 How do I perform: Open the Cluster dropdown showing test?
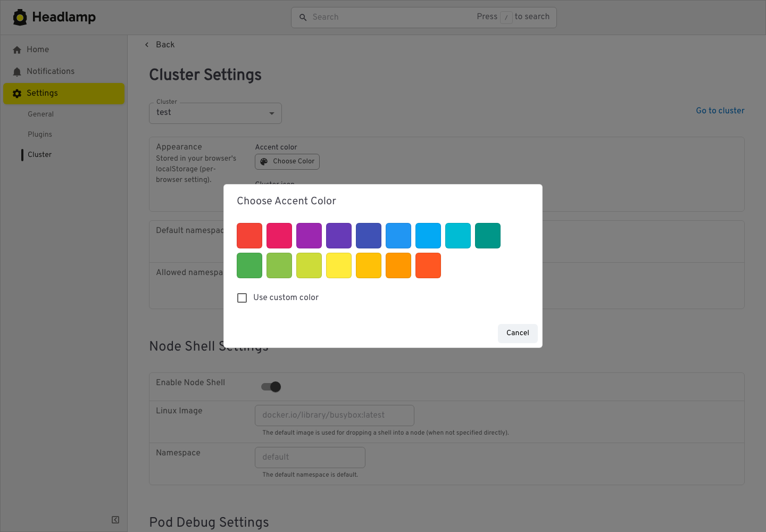tap(215, 113)
